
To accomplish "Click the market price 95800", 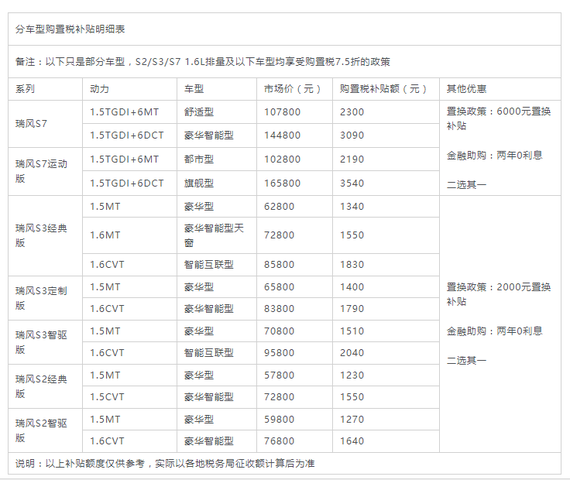I will (x=279, y=353).
